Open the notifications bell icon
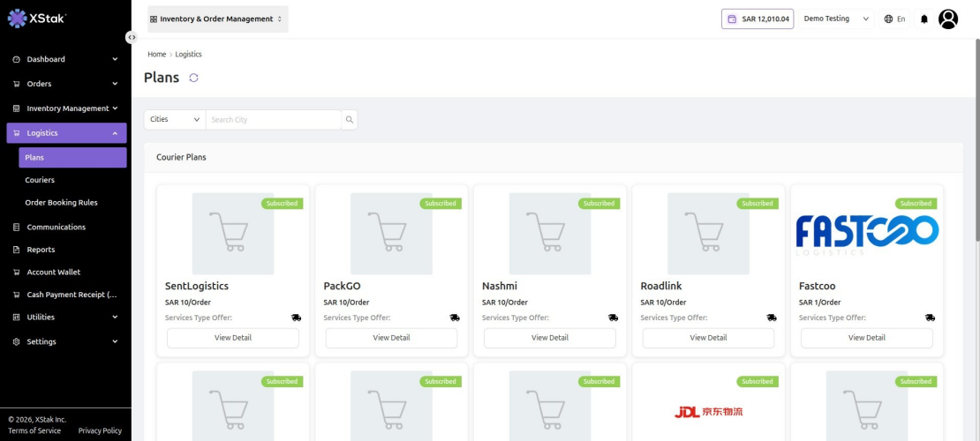 924,19
